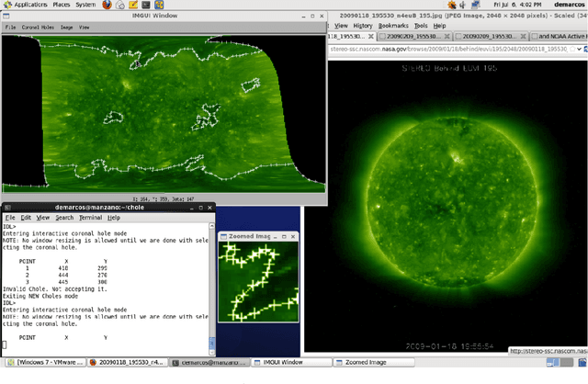Viewport: 588px width, 384px height.
Task: Launch Firefox from the top panel icon
Action: pyautogui.click(x=107, y=5)
